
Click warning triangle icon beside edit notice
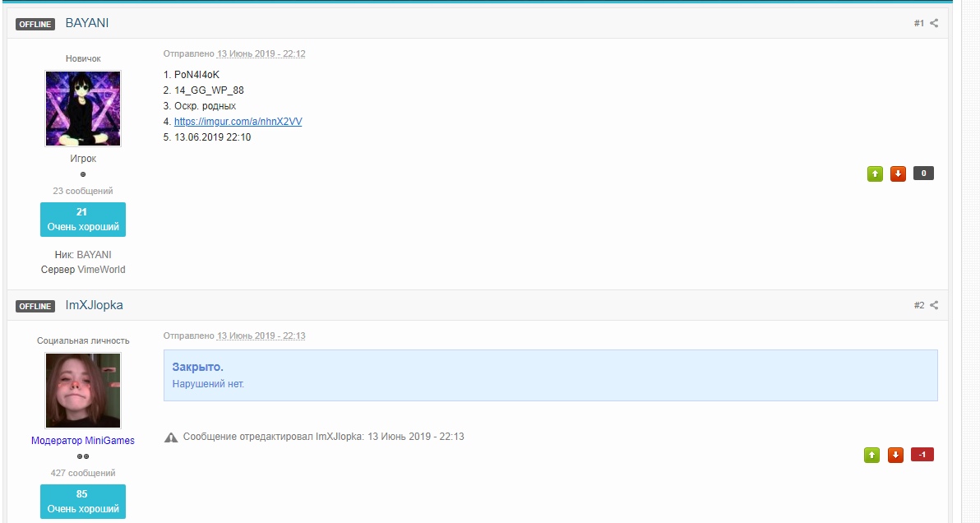click(x=171, y=437)
